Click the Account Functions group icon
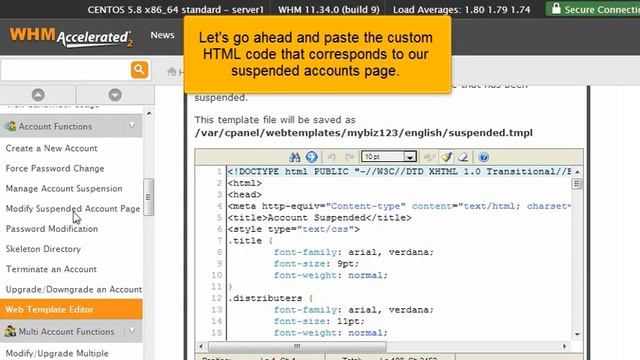The height and width of the screenshot is (360, 640). click(10, 126)
